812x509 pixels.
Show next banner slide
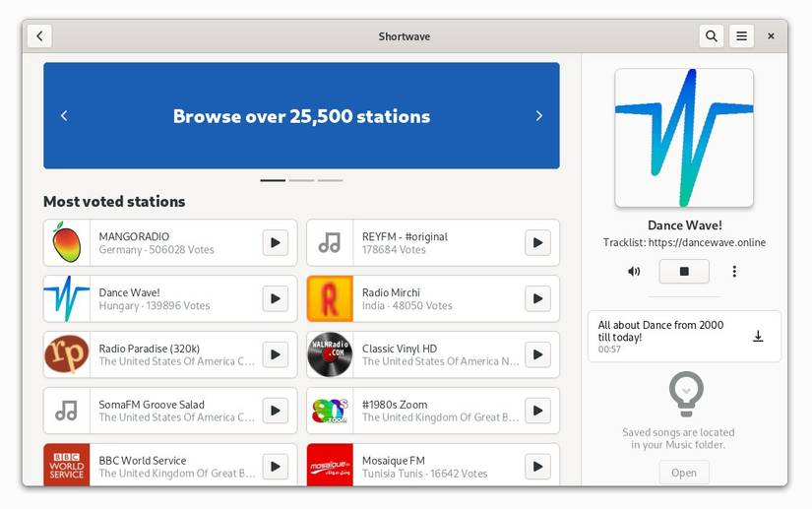click(538, 115)
